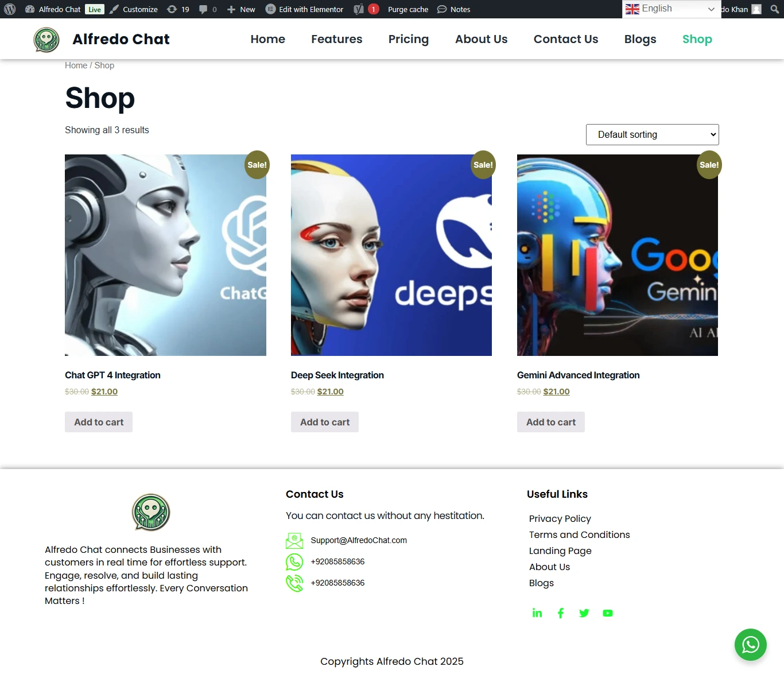Open the About Us menu item
Screen dimensions: 784x678
click(482, 39)
